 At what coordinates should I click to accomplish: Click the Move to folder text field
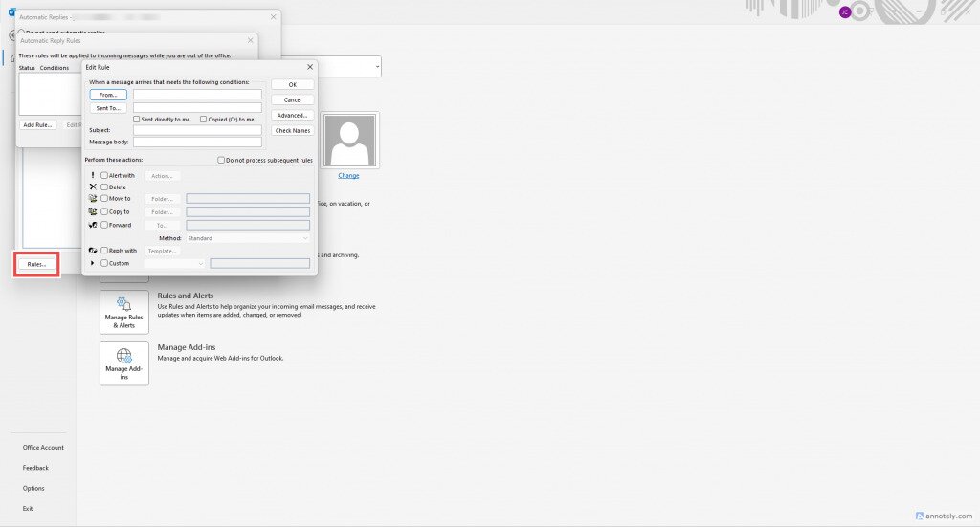click(x=248, y=199)
